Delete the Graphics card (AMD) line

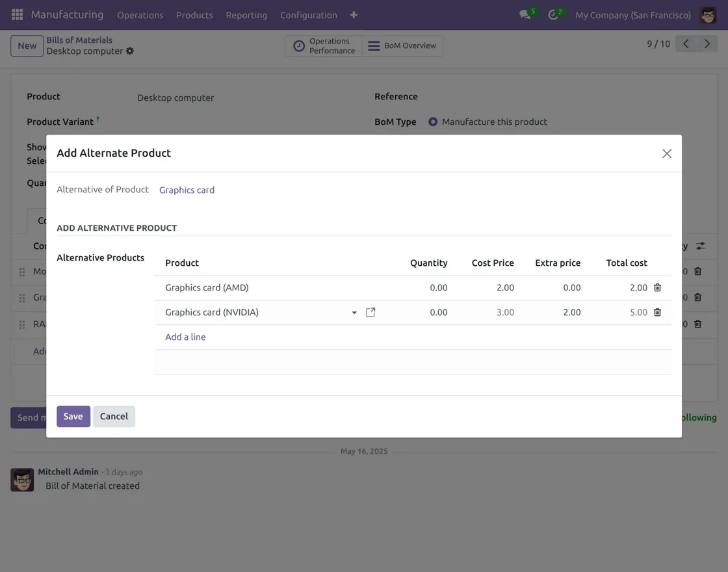(657, 287)
